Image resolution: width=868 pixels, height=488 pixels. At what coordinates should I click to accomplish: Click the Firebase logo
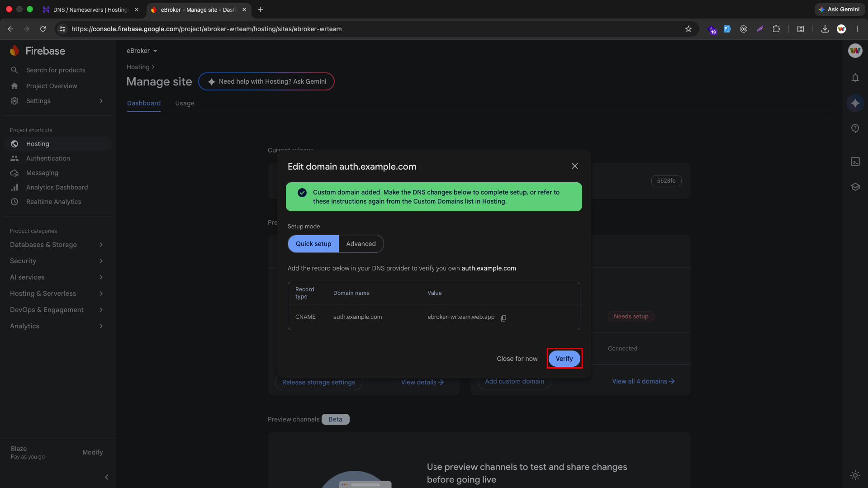[38, 51]
